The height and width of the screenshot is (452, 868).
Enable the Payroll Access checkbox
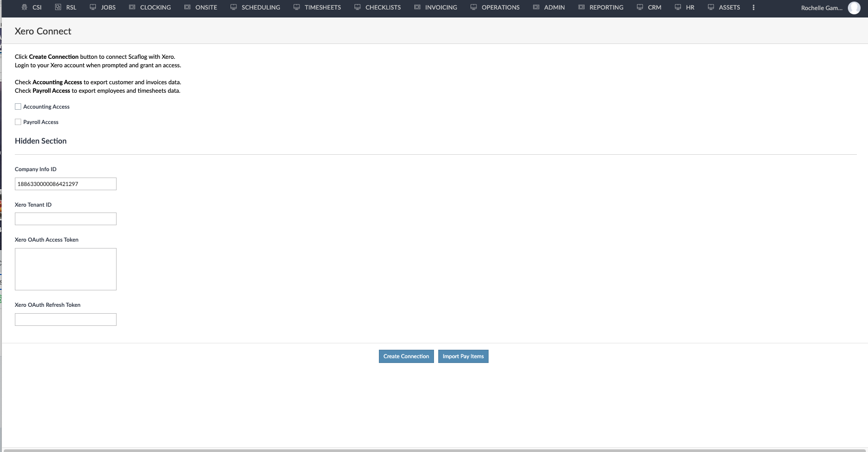click(18, 122)
